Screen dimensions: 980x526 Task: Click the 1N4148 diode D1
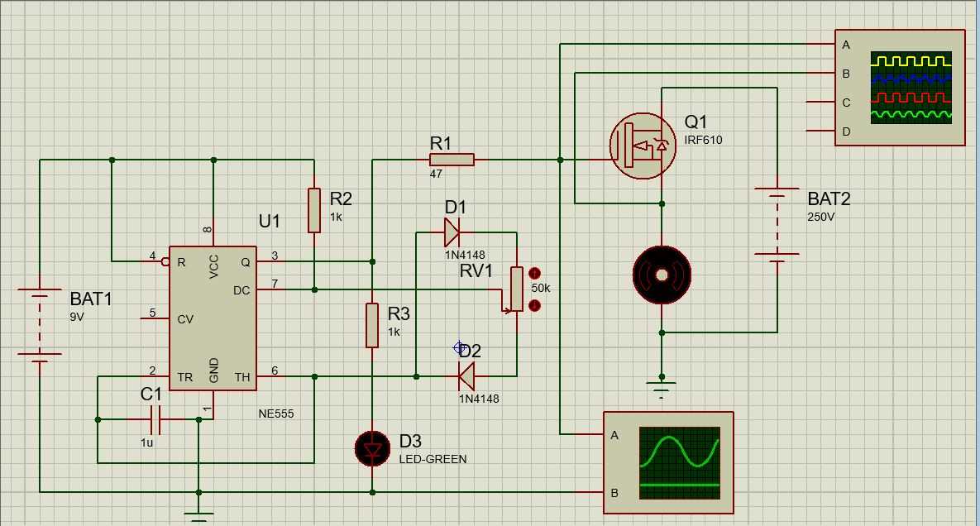pyautogui.click(x=452, y=232)
